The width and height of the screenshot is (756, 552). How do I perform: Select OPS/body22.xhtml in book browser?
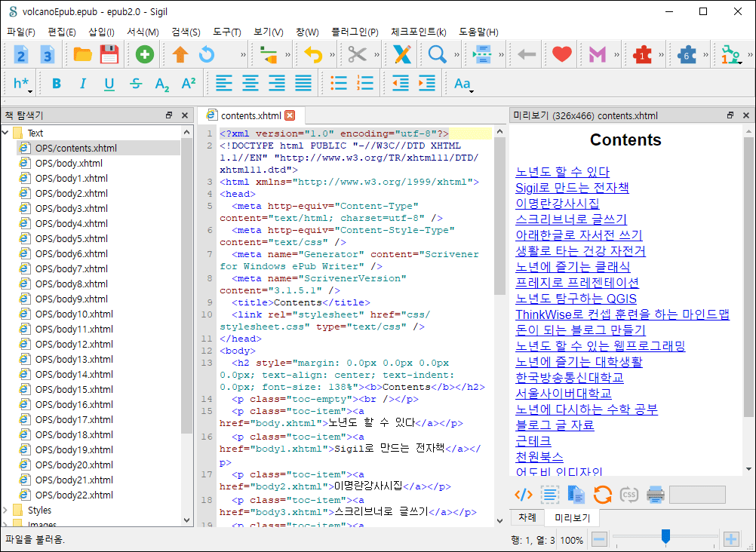tap(74, 495)
